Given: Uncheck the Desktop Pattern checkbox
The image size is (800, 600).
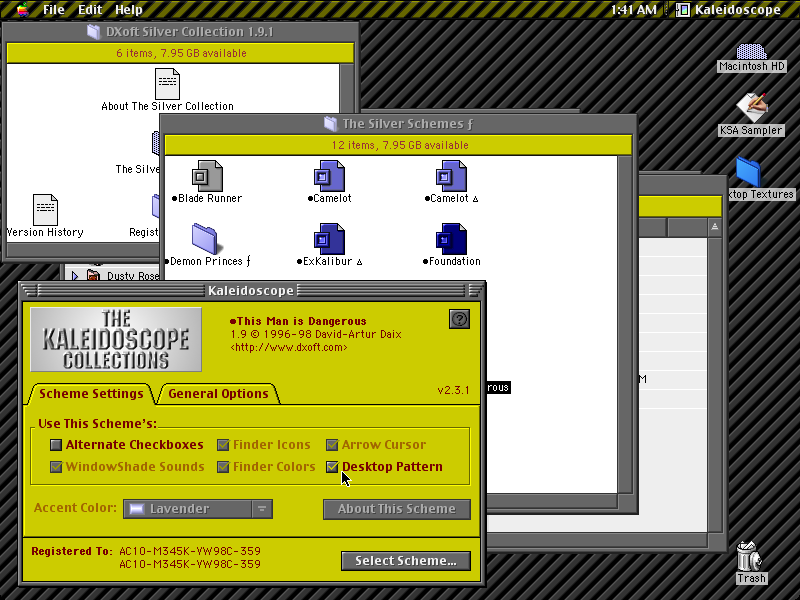Looking at the screenshot, I should 332,467.
